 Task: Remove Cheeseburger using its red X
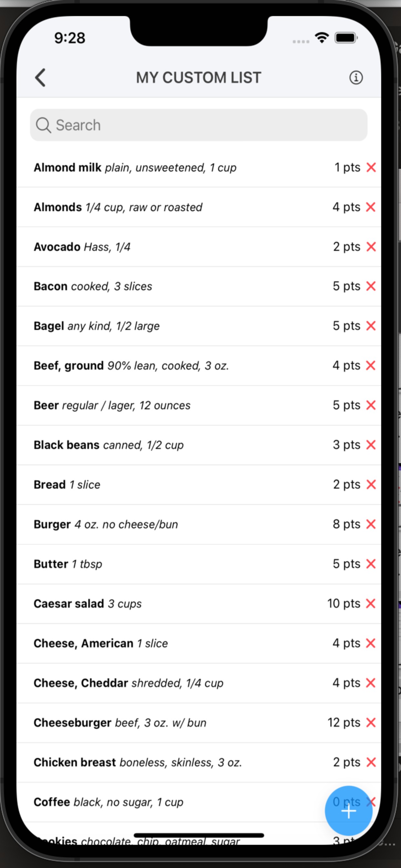tap(371, 722)
